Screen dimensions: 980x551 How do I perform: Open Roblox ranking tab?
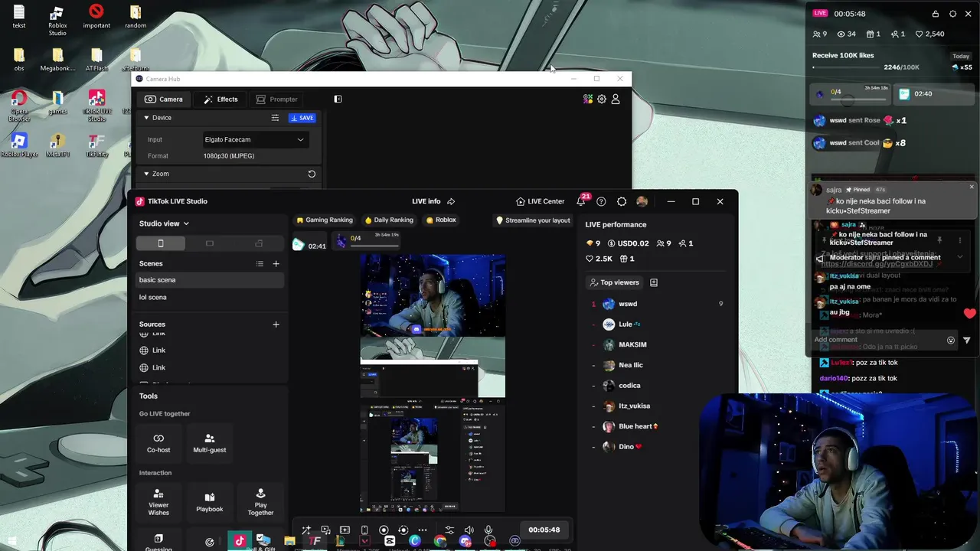pyautogui.click(x=441, y=220)
